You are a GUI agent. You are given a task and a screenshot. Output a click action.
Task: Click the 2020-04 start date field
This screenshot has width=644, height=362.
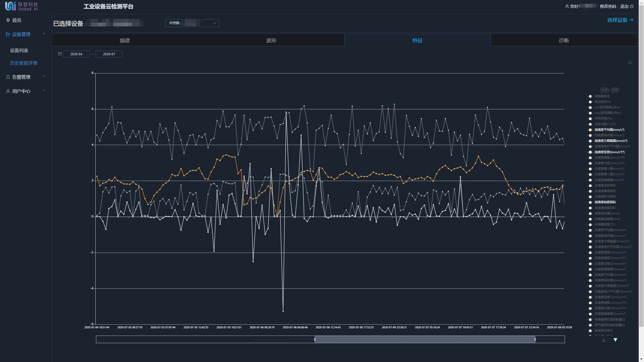pyautogui.click(x=76, y=54)
